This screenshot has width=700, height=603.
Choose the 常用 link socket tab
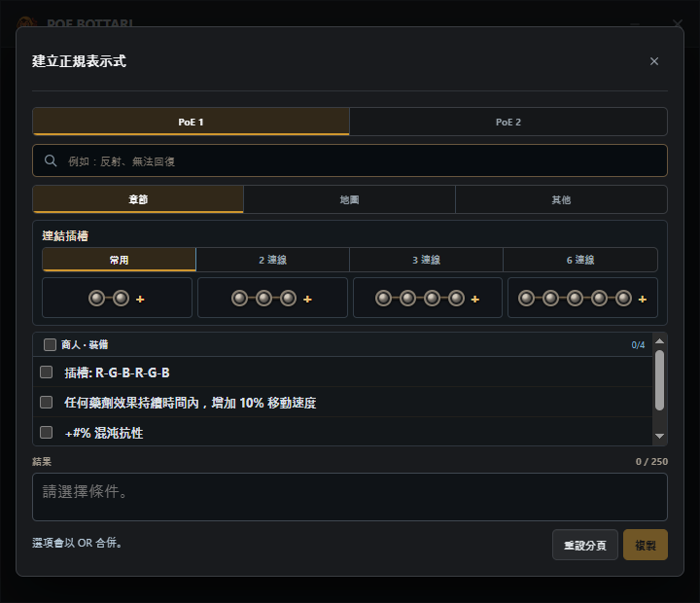tap(119, 260)
